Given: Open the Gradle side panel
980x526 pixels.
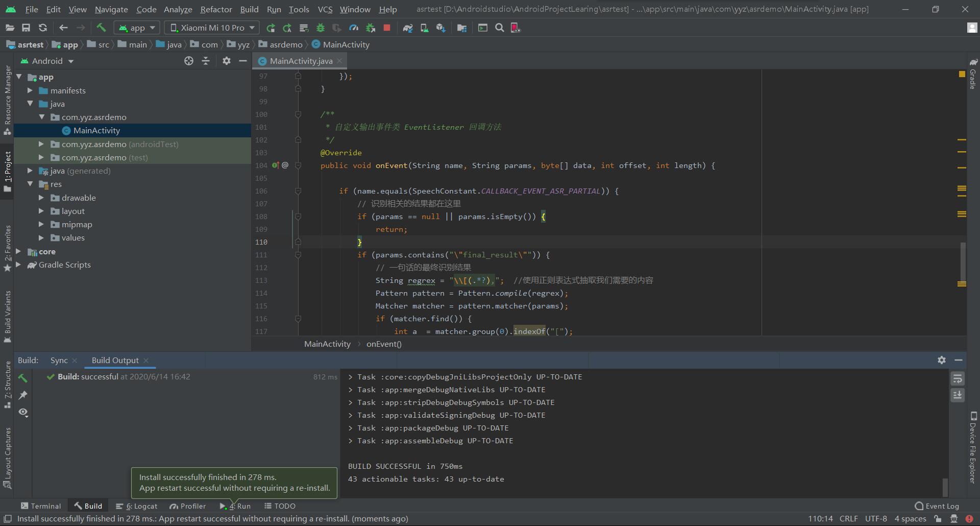Looking at the screenshot, I should tap(973, 74).
